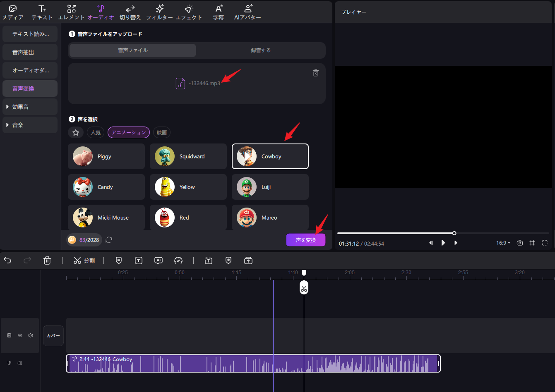Toggle video track visibility eye icon

click(20, 335)
